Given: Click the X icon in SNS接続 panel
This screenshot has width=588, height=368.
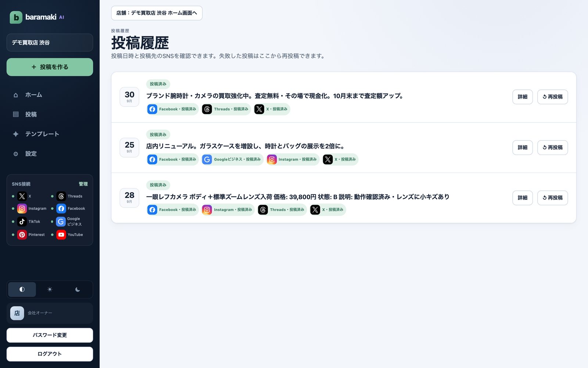Looking at the screenshot, I should pos(22,196).
